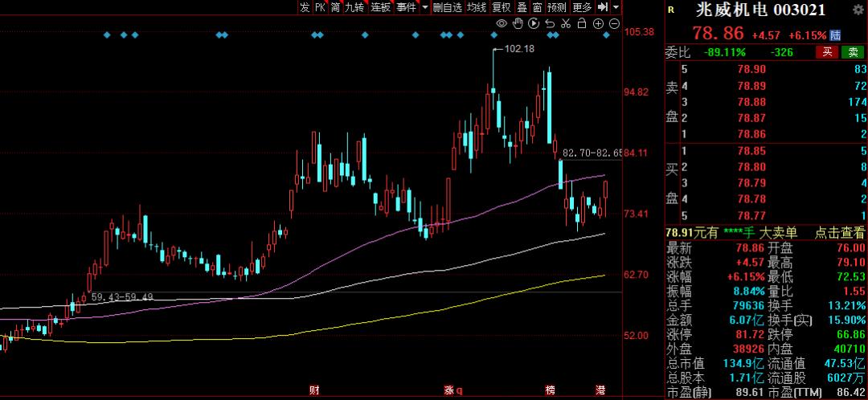Image resolution: width=868 pixels, height=400 pixels.
Task: Toggle 均线 moving averages
Action: tap(476, 7)
